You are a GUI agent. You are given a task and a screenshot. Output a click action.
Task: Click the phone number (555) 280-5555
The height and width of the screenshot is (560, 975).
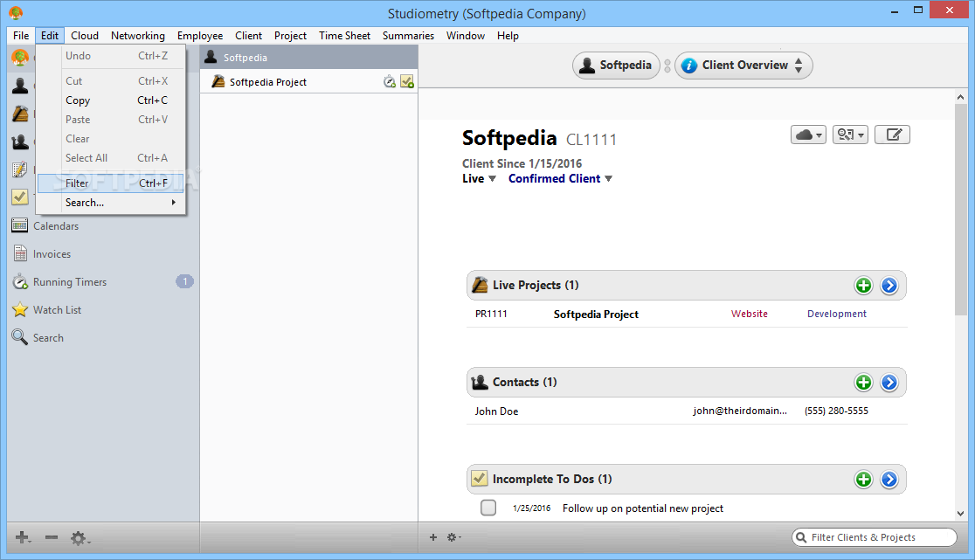[836, 411]
